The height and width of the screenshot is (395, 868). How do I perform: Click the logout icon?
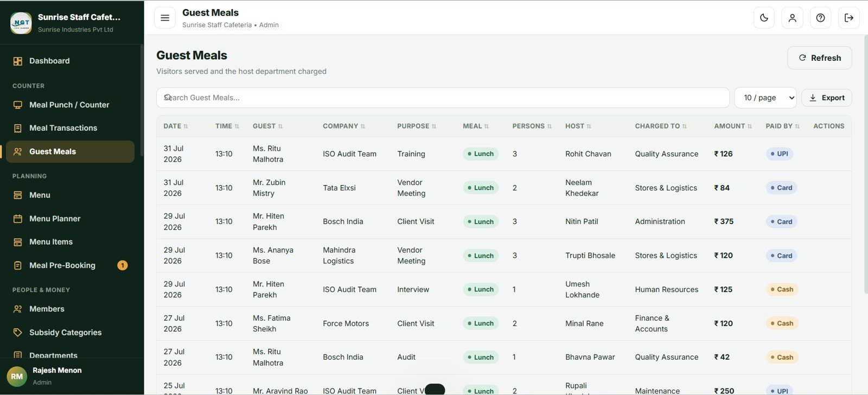848,18
